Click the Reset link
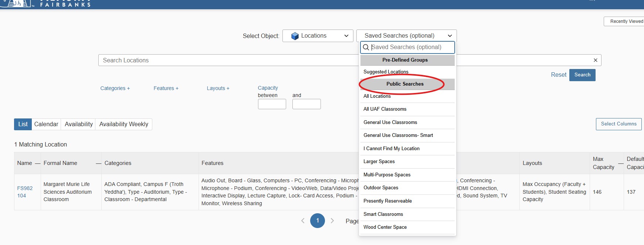Screen dimensions: 644x245 558,75
